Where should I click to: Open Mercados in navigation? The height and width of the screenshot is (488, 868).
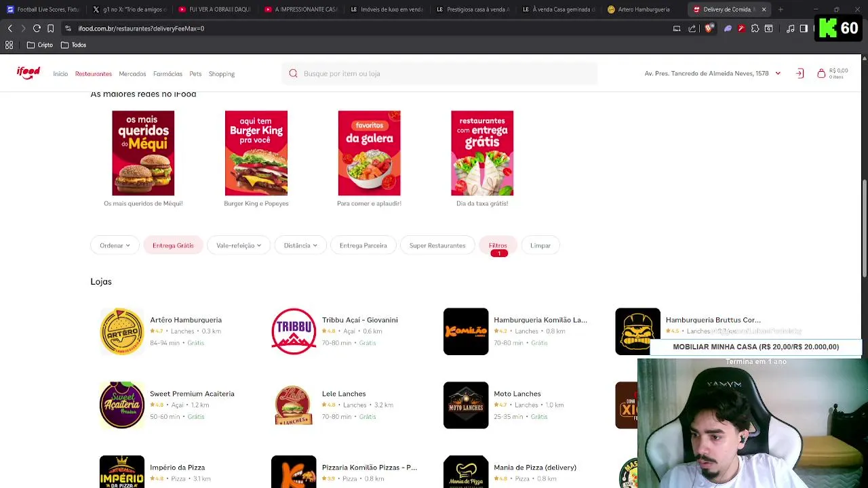[132, 74]
